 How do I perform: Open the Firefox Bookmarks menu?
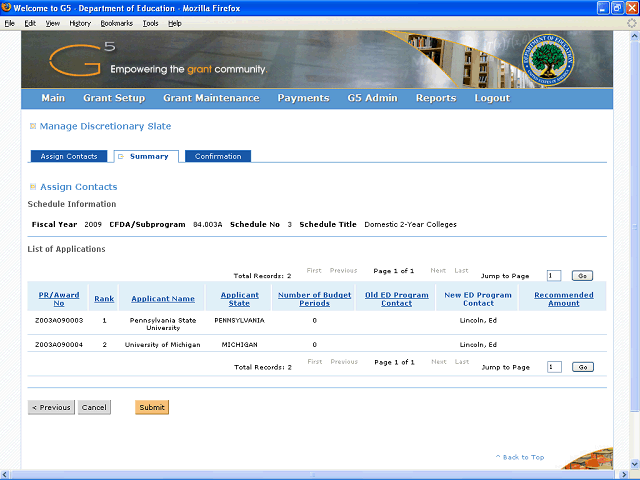[115, 22]
